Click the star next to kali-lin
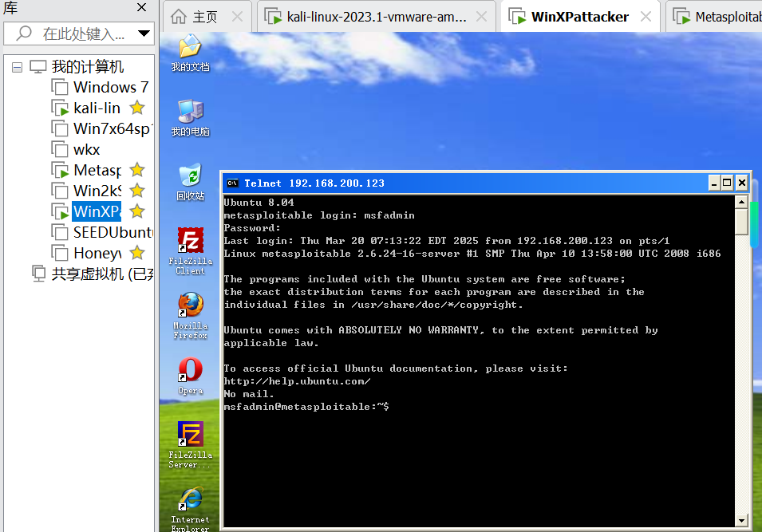 (x=137, y=108)
